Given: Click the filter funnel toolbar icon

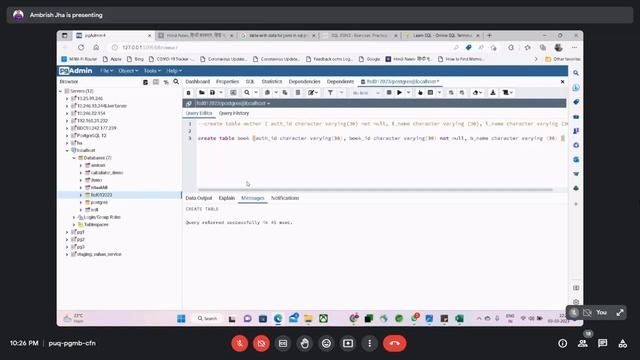Looking at the screenshot, I should point(330,93).
